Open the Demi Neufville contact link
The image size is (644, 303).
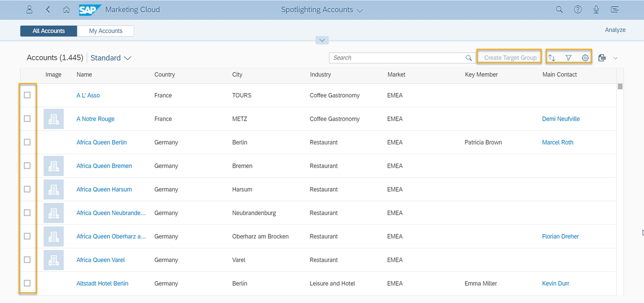[561, 119]
